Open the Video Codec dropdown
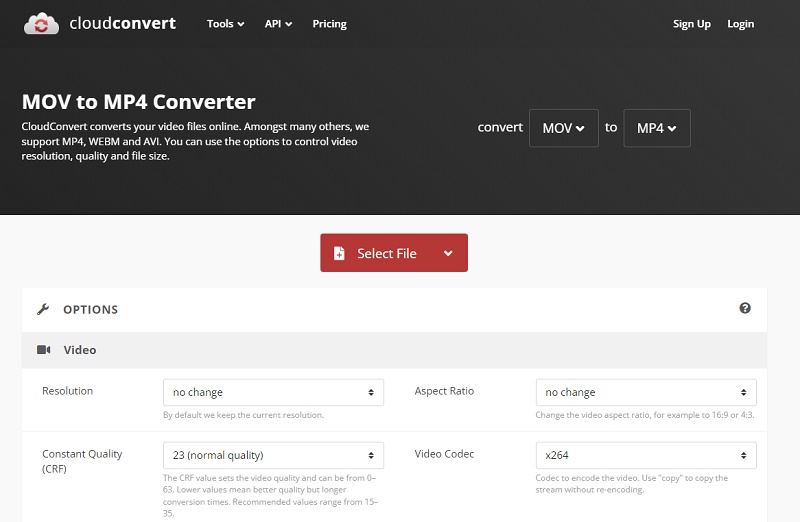Viewport: 800px width, 522px height. (646, 455)
